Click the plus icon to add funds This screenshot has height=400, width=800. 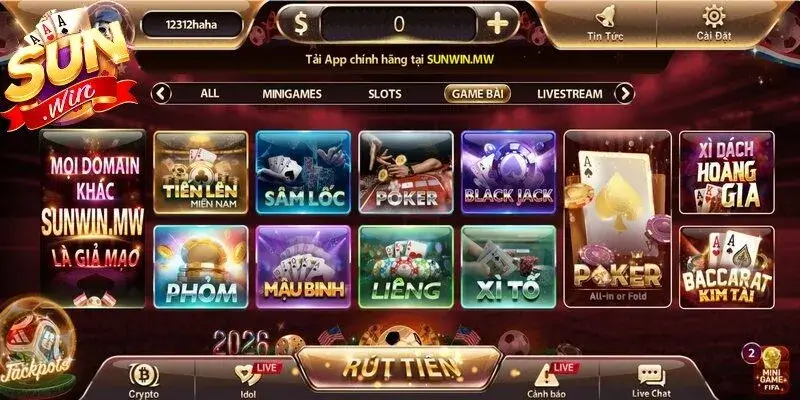(497, 23)
